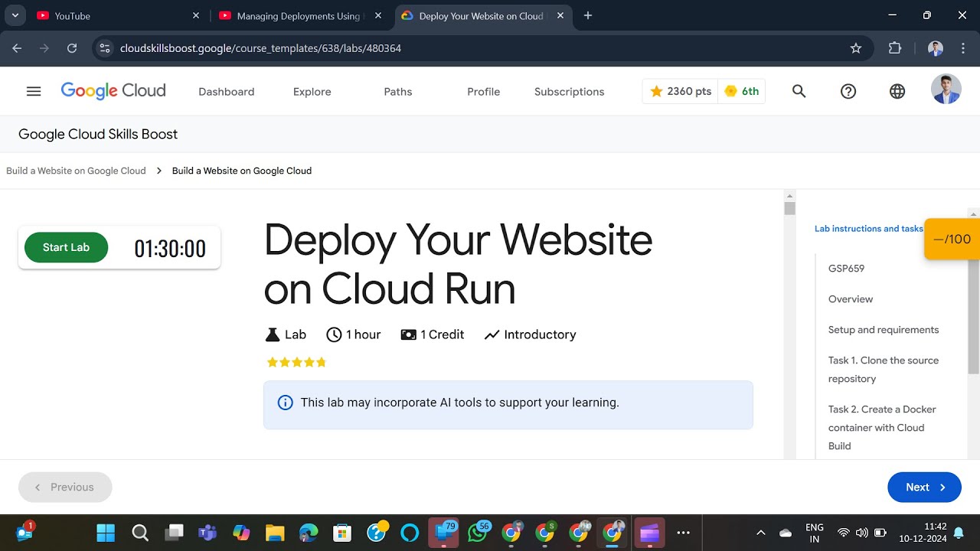980x551 pixels.
Task: Open the Chrome three-dot menu
Action: click(x=963, y=48)
